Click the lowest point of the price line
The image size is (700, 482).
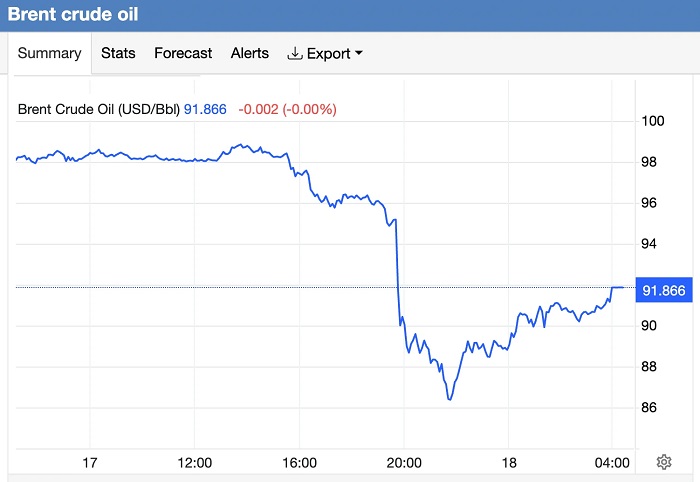pos(450,400)
